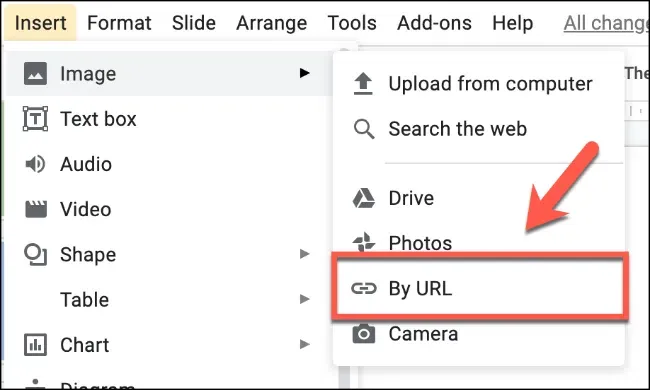Open the Format menu
Image resolution: width=650 pixels, height=390 pixels.
pyautogui.click(x=119, y=23)
